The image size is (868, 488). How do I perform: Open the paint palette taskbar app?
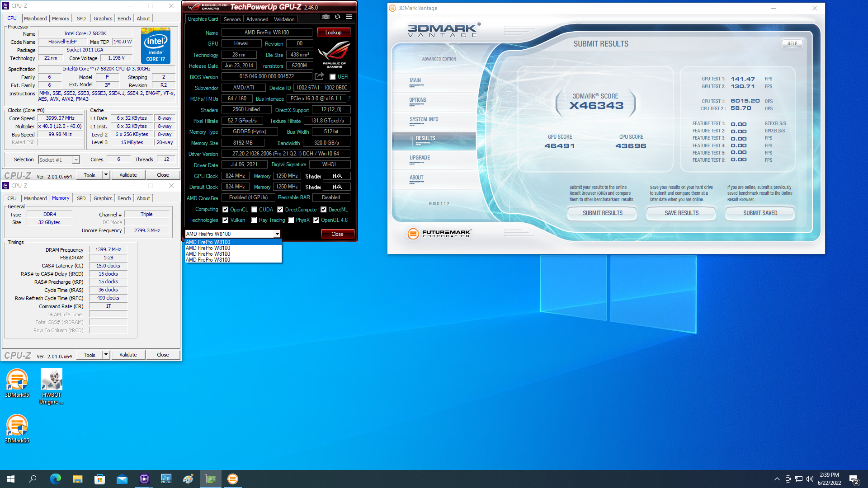tap(189, 479)
